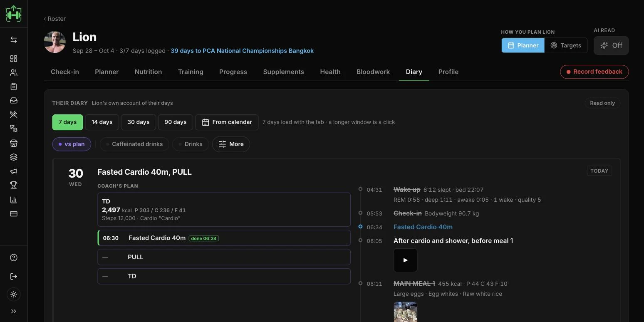Image resolution: width=644 pixels, height=322 pixels.
Task: Open the Main Meal 1 photo thumbnail
Action: (405, 312)
